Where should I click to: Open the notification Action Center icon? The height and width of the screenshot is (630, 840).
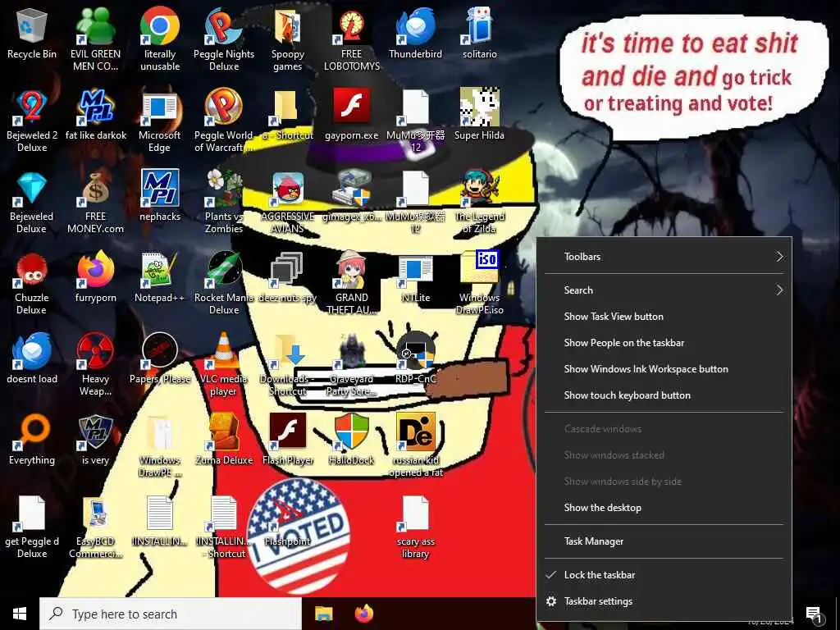tap(814, 615)
